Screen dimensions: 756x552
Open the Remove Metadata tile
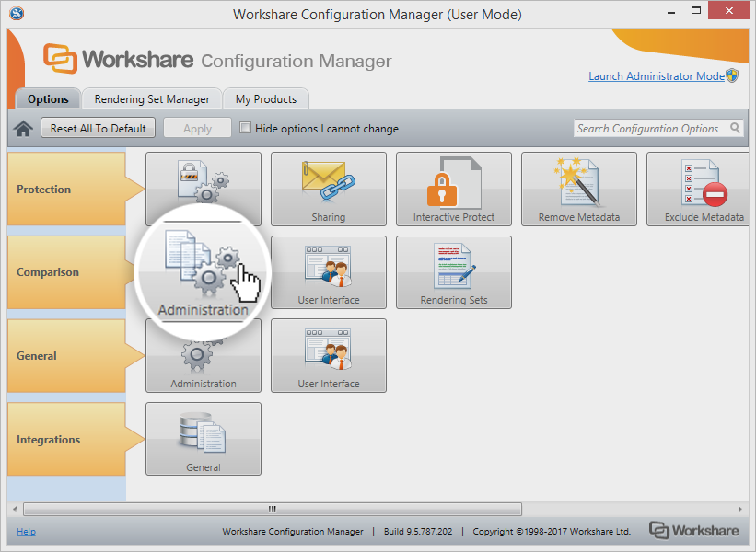(579, 189)
